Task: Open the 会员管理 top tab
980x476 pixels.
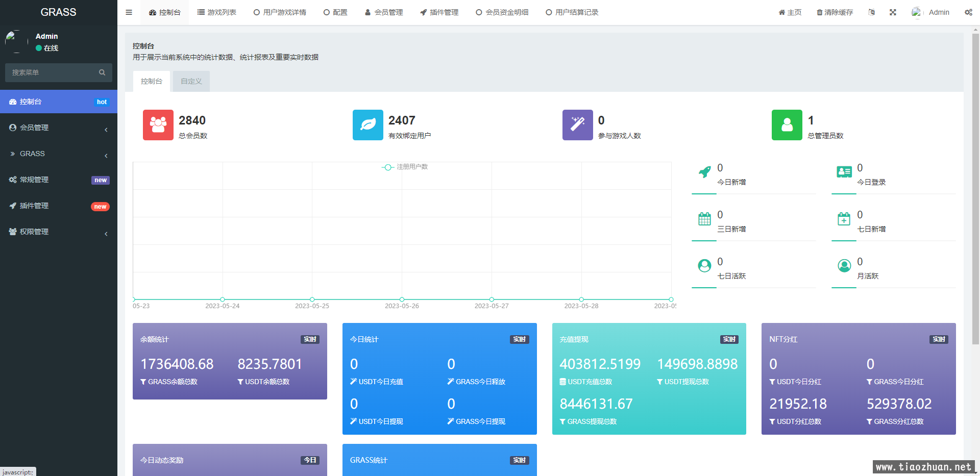Action: pos(384,12)
